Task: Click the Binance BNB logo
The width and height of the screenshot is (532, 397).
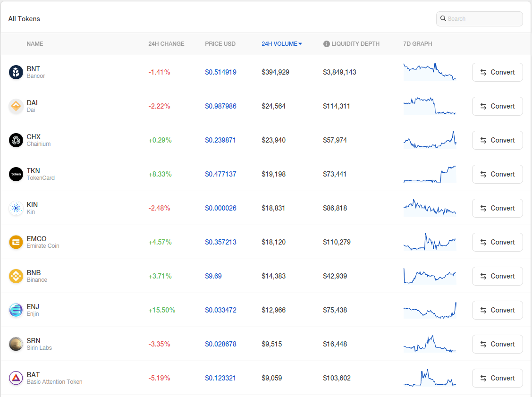Action: pyautogui.click(x=16, y=276)
